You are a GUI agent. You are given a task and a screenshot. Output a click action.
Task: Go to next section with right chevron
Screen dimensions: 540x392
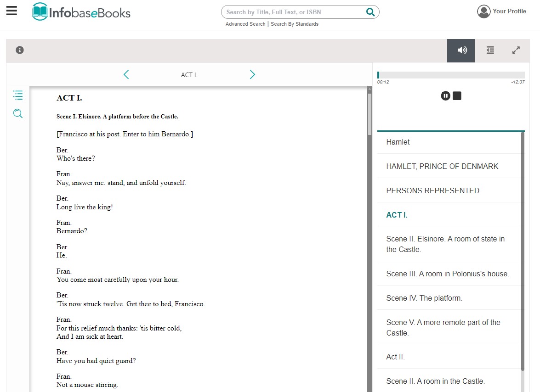(252, 75)
